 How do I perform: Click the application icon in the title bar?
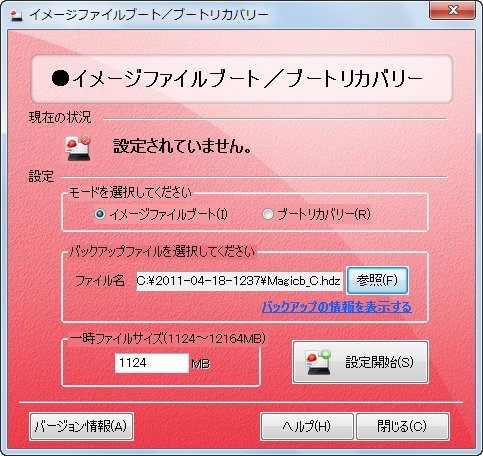click(x=16, y=15)
